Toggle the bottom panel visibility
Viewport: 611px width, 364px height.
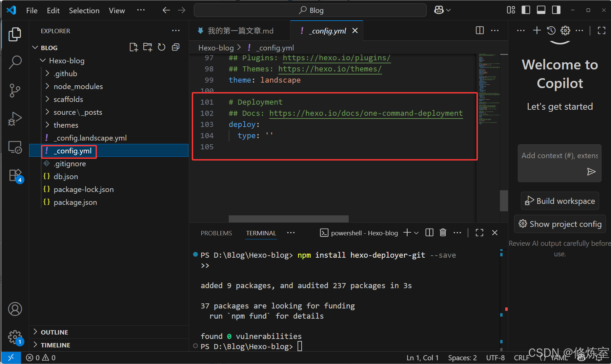pyautogui.click(x=541, y=10)
